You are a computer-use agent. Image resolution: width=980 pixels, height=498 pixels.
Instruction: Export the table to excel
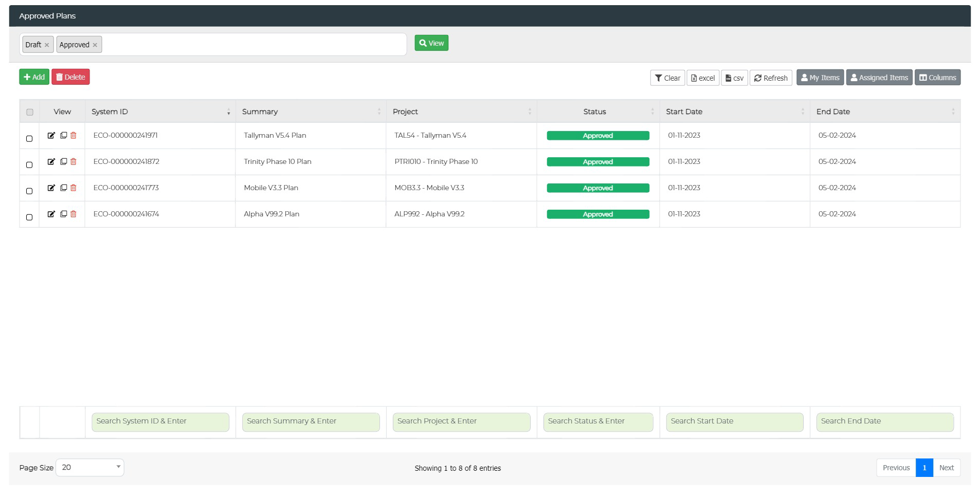pyautogui.click(x=703, y=78)
